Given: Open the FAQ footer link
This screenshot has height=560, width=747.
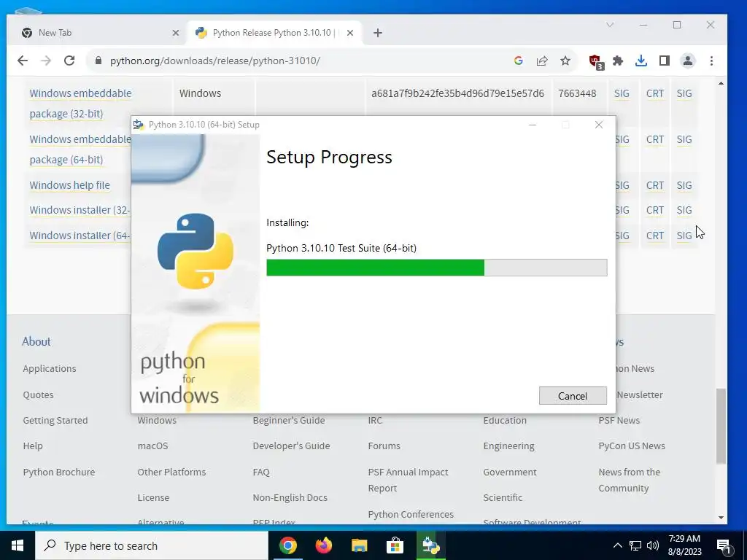Looking at the screenshot, I should (x=261, y=472).
